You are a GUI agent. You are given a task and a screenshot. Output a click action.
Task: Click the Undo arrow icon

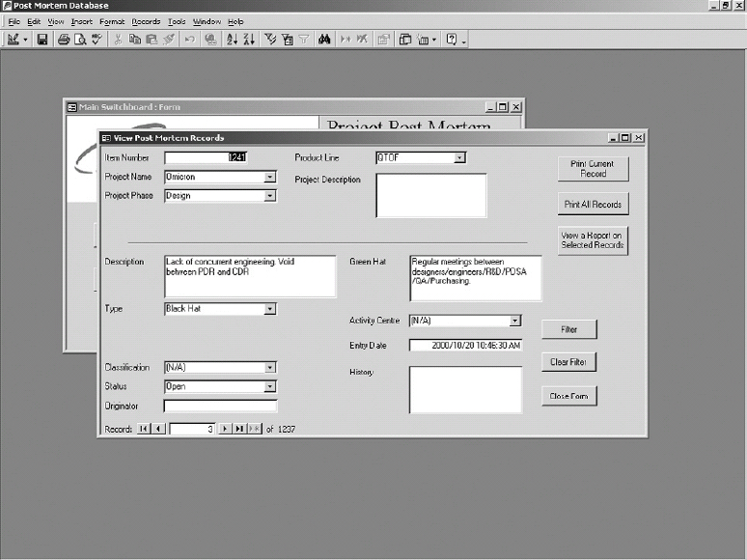(x=189, y=40)
